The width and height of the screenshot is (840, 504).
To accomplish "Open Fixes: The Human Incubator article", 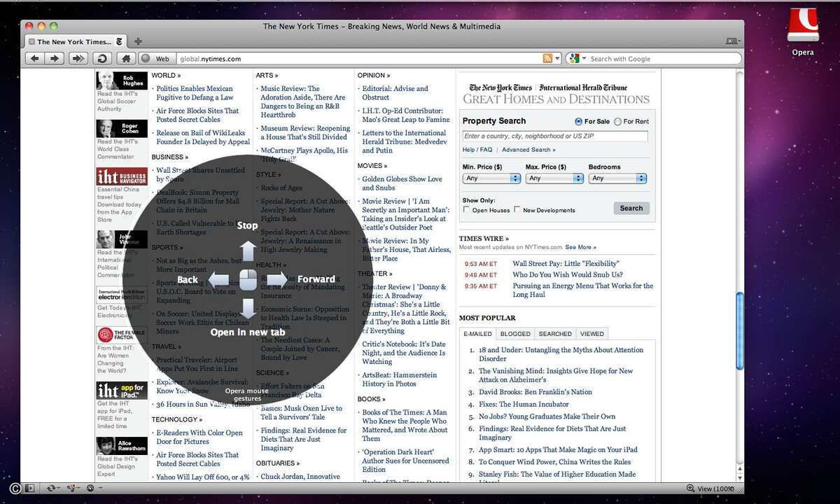I will 524,404.
